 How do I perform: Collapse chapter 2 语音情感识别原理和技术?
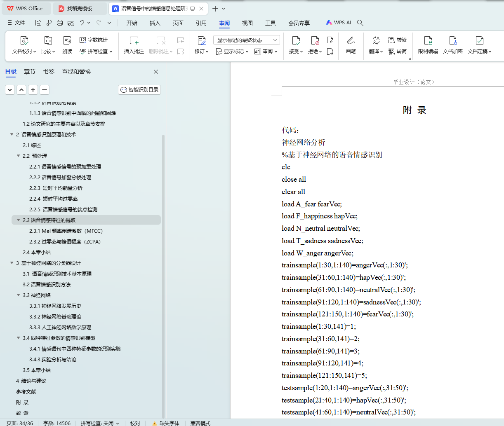(12, 134)
